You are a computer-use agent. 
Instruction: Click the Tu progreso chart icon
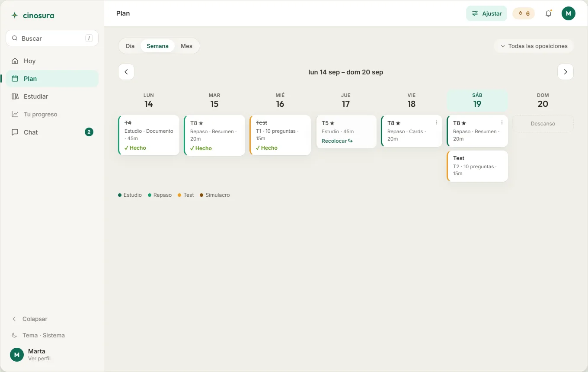(x=15, y=114)
